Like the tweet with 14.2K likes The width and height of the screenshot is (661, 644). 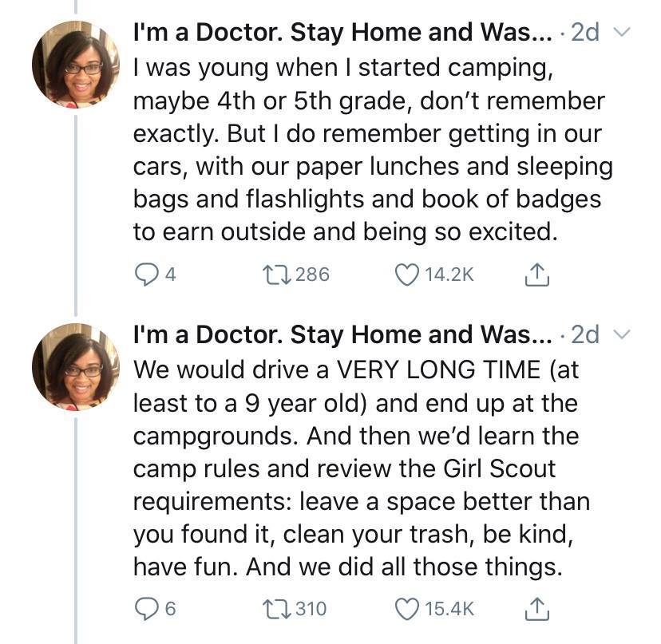pos(407,275)
